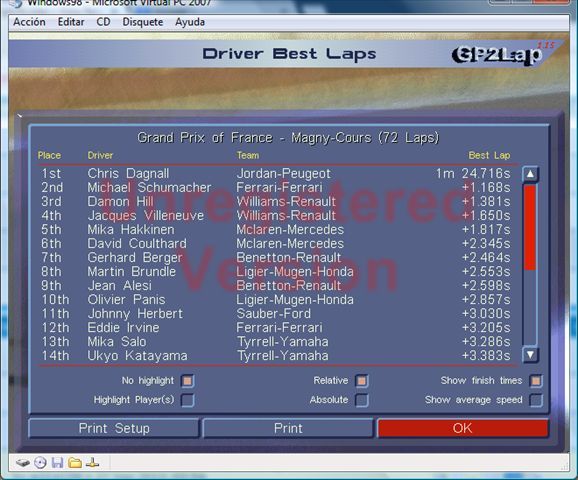This screenshot has height=480, width=578.
Task: Select the Jean Alesi row
Action: (x=276, y=286)
